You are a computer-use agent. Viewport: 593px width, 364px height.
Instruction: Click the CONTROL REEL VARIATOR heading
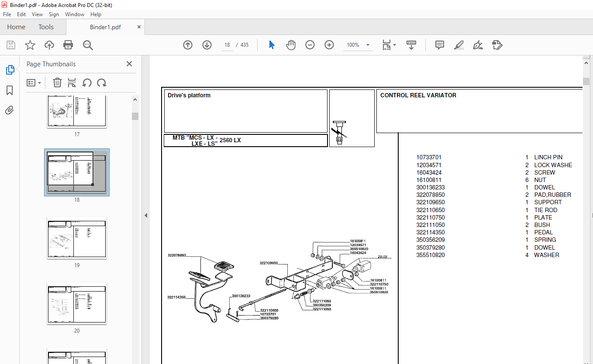(418, 95)
